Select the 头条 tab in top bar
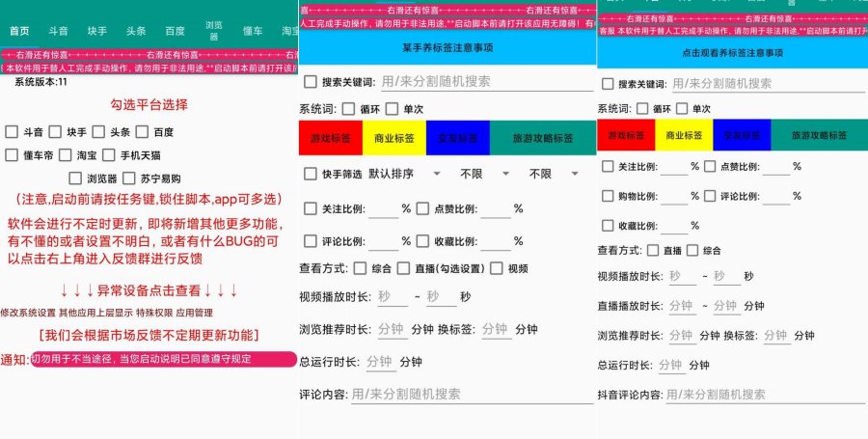The height and width of the screenshot is (439, 868). click(x=136, y=31)
